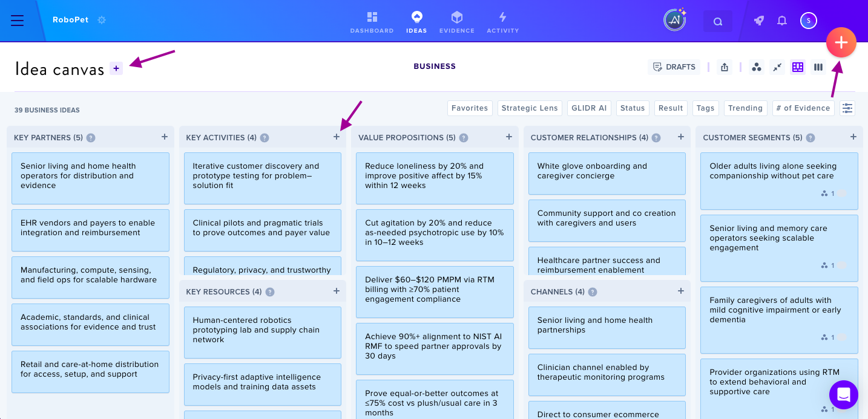
Task: Go to the Evidence tab
Action: [x=457, y=22]
